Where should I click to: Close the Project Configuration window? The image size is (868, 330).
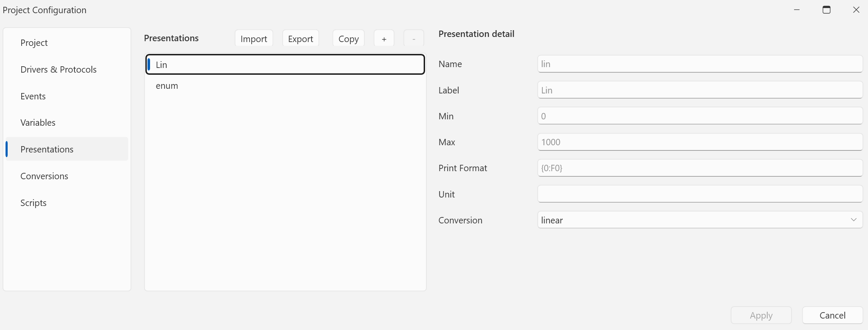point(856,10)
